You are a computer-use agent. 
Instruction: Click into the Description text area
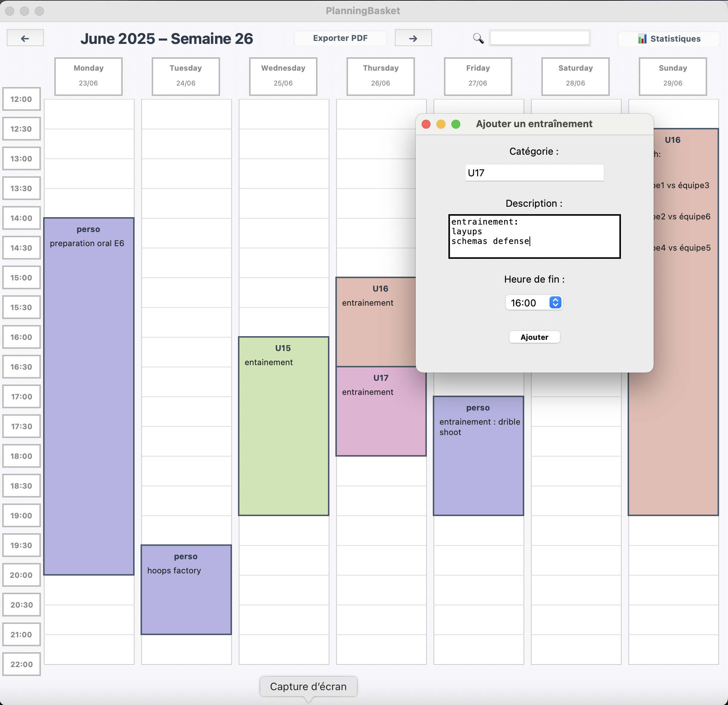[534, 236]
